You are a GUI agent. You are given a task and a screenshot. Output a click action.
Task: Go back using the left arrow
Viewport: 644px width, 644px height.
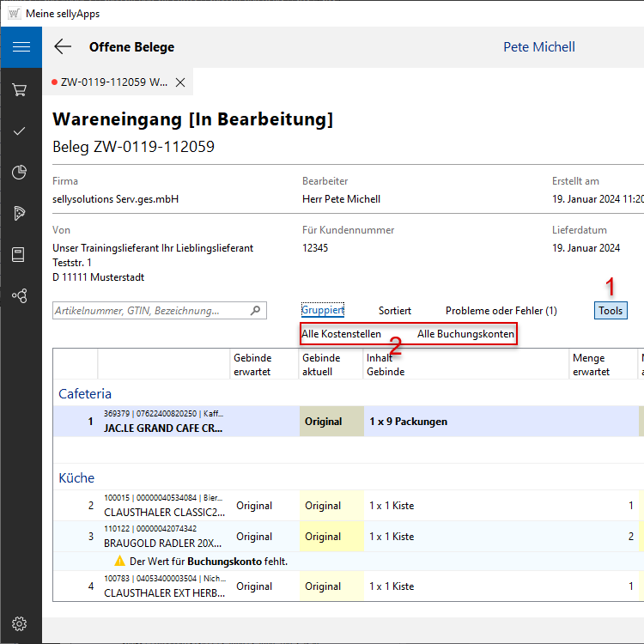point(63,47)
